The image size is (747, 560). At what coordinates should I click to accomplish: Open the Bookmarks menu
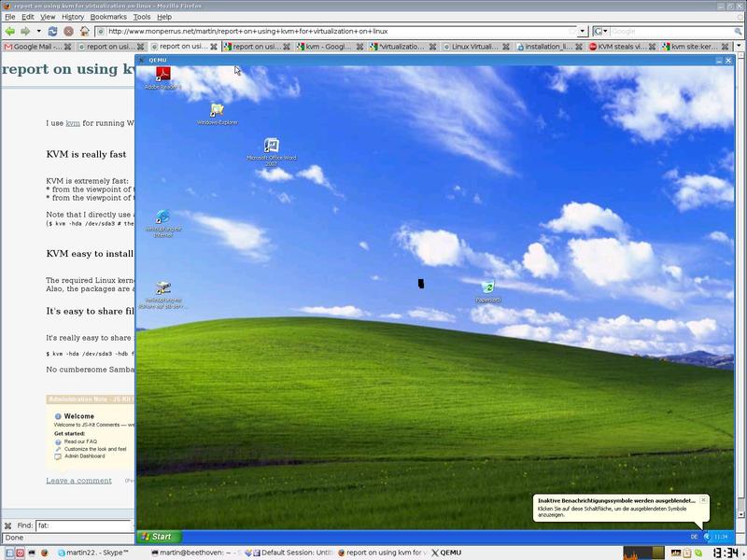(x=108, y=17)
